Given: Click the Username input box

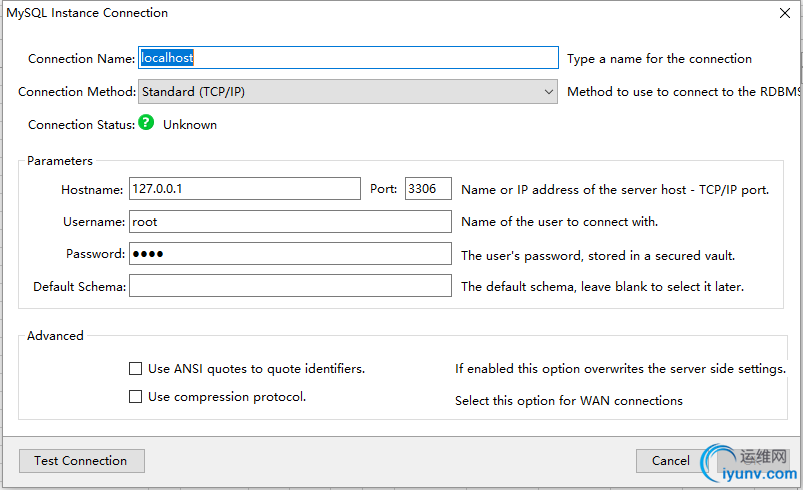Looking at the screenshot, I should click(290, 222).
